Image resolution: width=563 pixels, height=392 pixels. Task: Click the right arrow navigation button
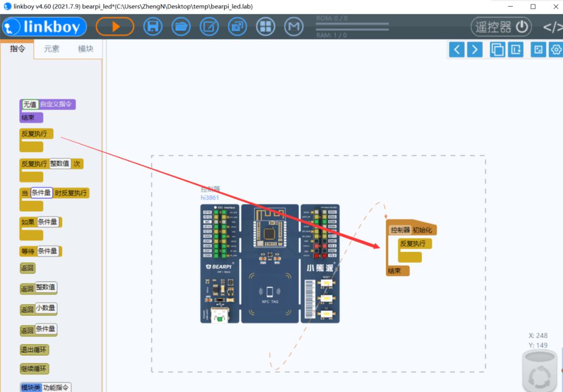point(475,50)
